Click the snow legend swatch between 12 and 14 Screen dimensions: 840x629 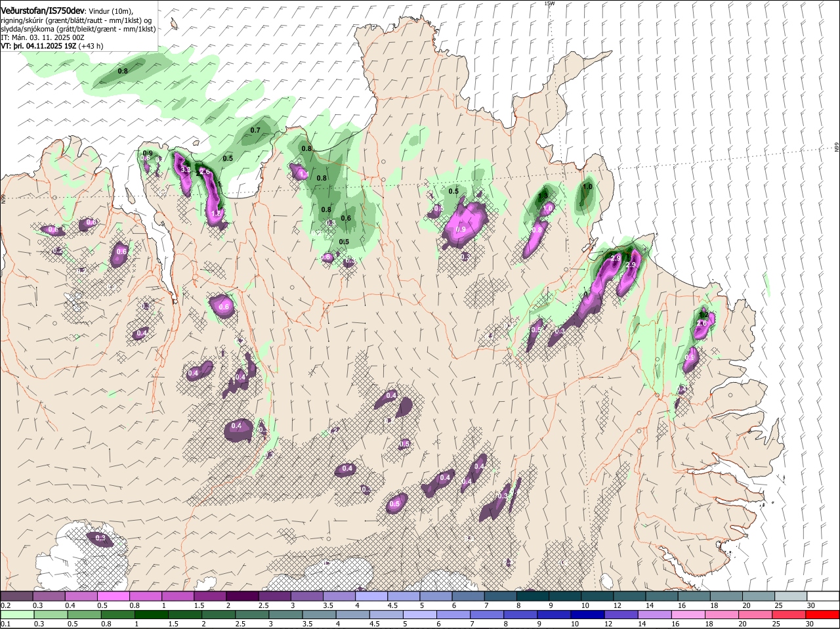point(628,596)
